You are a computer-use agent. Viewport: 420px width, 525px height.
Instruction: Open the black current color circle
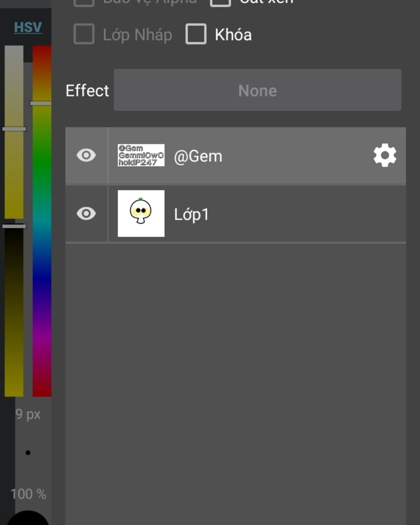(x=28, y=518)
